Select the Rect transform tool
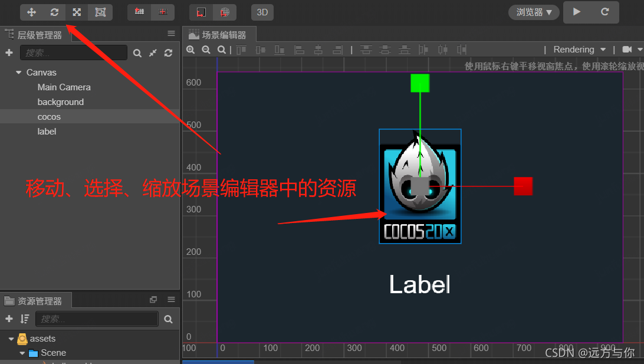The image size is (644, 364). 100,12
